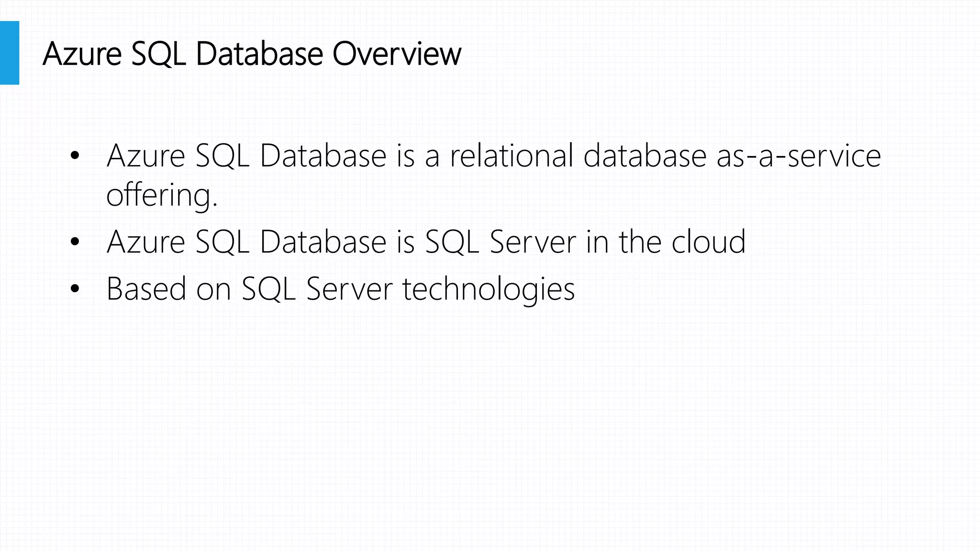Click the word 'technologies' in the third bullet
The width and height of the screenshot is (980, 551).
click(489, 289)
